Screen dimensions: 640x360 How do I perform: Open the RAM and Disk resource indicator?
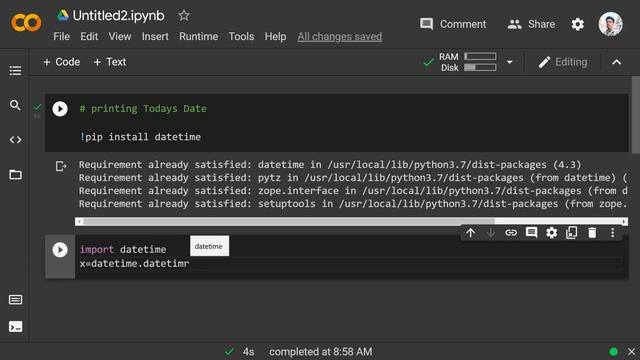point(468,62)
